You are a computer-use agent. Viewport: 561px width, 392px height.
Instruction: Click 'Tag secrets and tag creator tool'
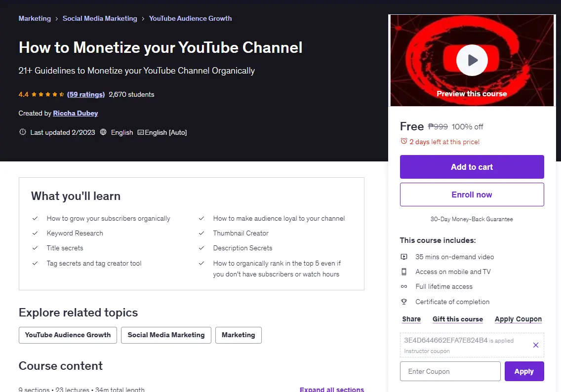coord(94,263)
